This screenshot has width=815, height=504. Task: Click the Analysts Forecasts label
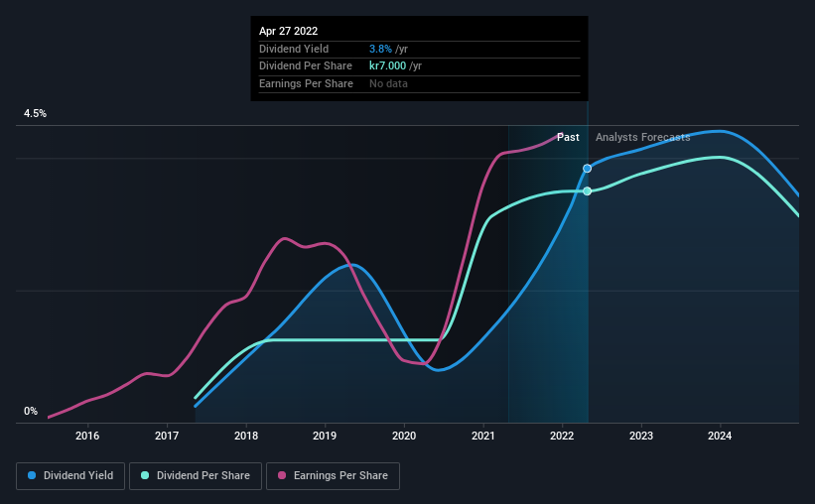(643, 137)
